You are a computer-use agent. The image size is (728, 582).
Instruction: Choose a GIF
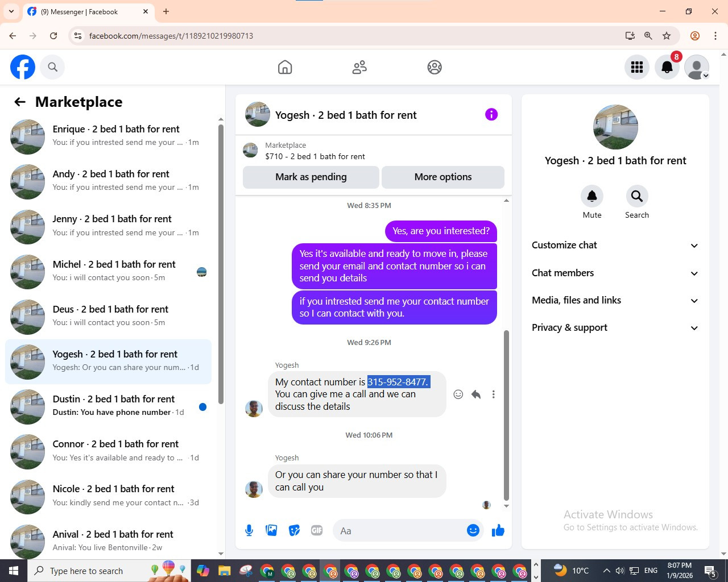pyautogui.click(x=317, y=530)
